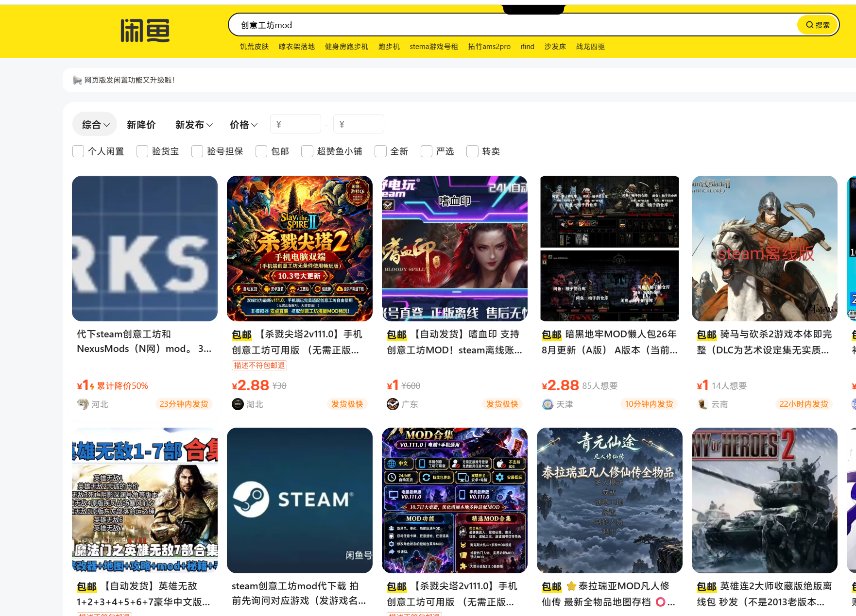Open seller avatar next to 云南
Screen dimensions: 856x616
[x=702, y=404]
